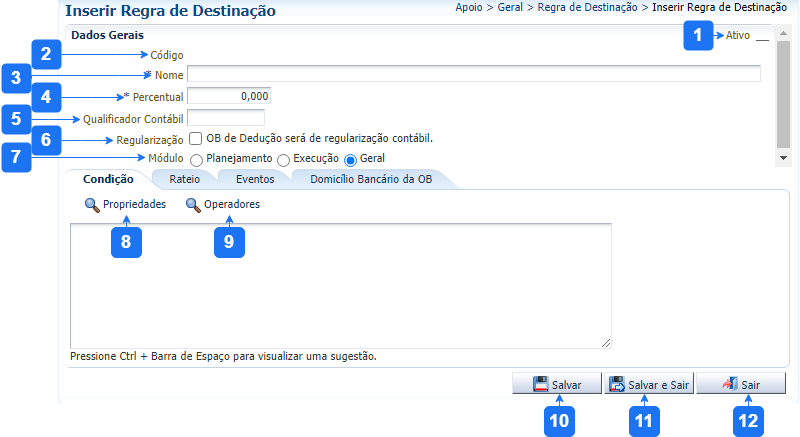Click the floppy disk icon on Salvar

click(540, 384)
